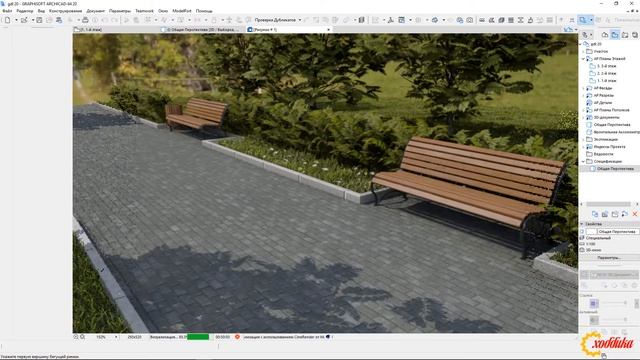Collapse the Свойства properties section
The height and width of the screenshot is (360, 640).
(582, 224)
